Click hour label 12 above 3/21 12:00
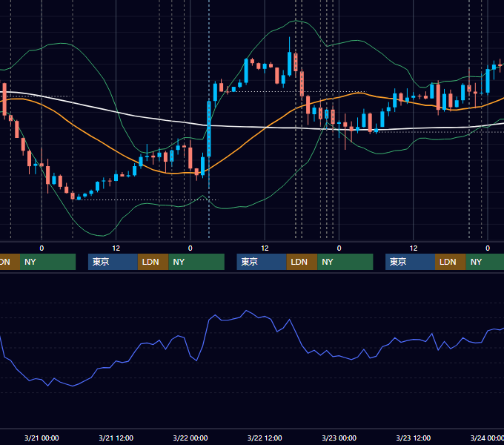Image resolution: width=504 pixels, height=445 pixels. (x=116, y=248)
